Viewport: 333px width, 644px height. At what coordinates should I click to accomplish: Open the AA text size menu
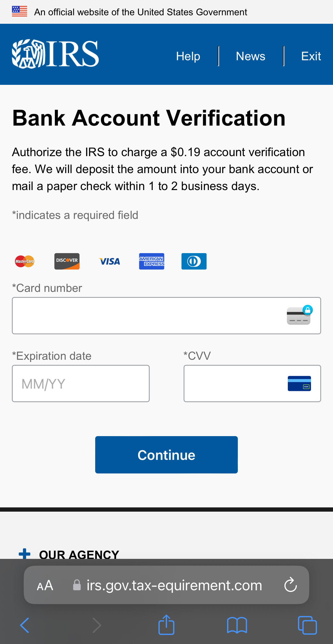tap(45, 585)
